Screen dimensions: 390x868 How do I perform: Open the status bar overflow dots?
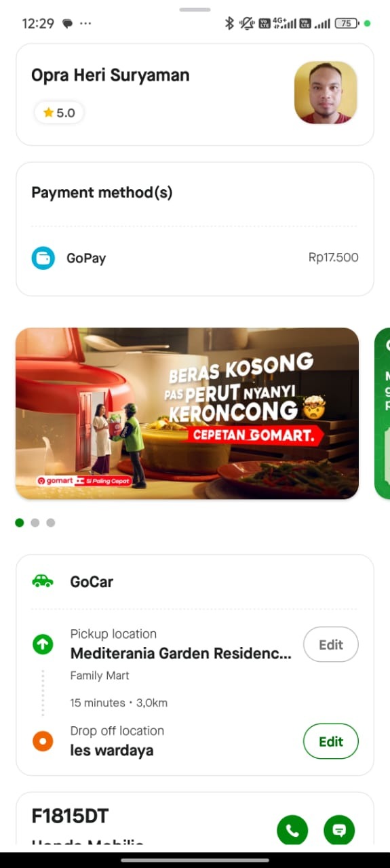[85, 23]
